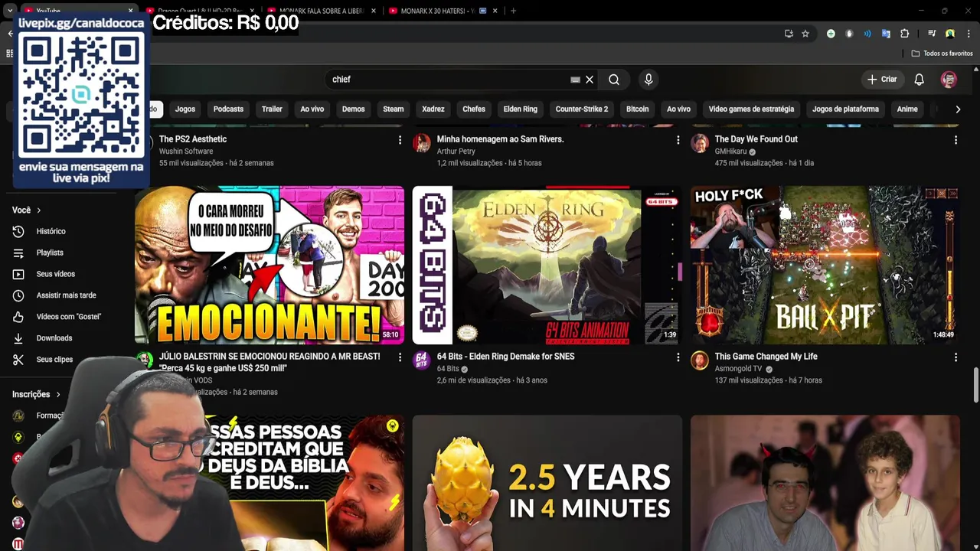Show more category chips with right arrow
Screen dimensions: 980x551
coord(957,109)
